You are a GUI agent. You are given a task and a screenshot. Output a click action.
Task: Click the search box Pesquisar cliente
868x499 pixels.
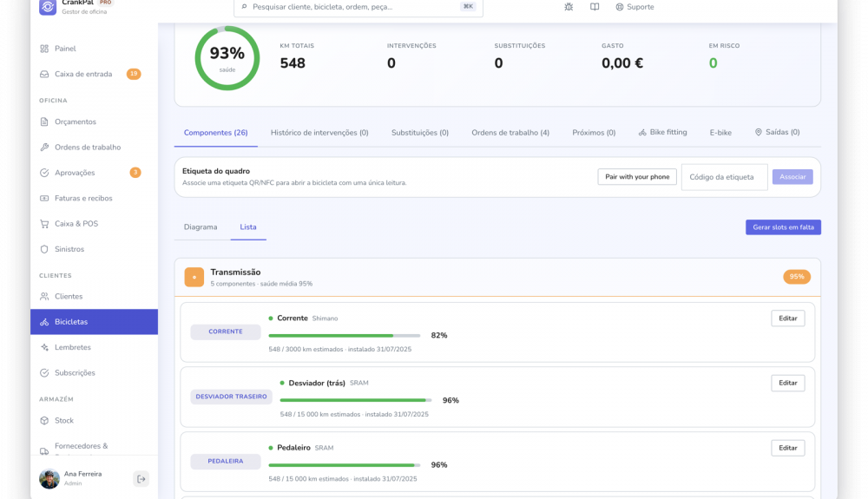click(358, 7)
